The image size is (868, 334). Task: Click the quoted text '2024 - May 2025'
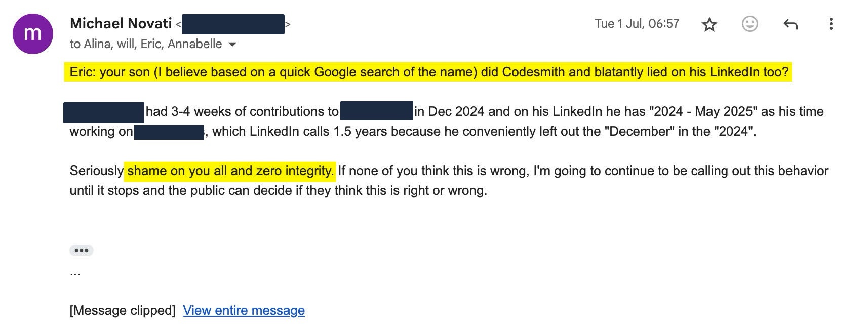click(701, 111)
